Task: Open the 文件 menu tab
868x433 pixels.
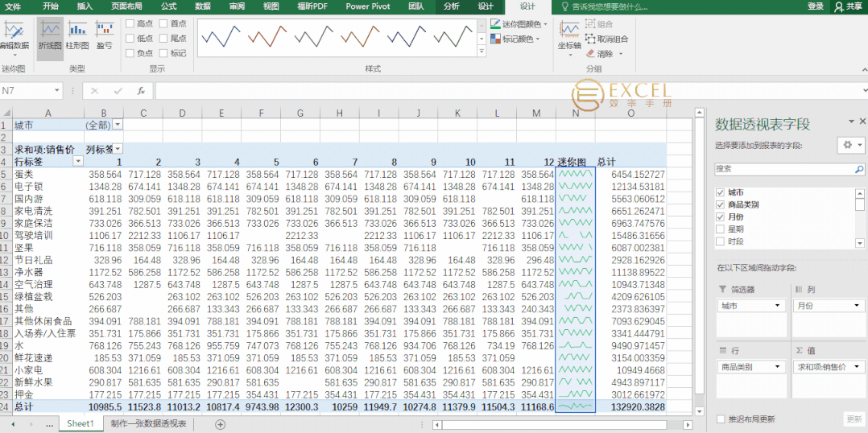Action: (13, 6)
